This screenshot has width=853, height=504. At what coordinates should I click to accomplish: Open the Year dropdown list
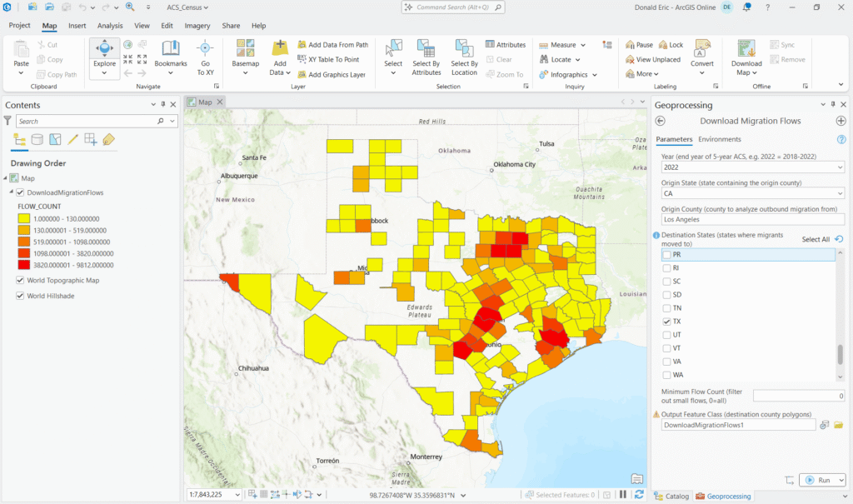pyautogui.click(x=839, y=167)
